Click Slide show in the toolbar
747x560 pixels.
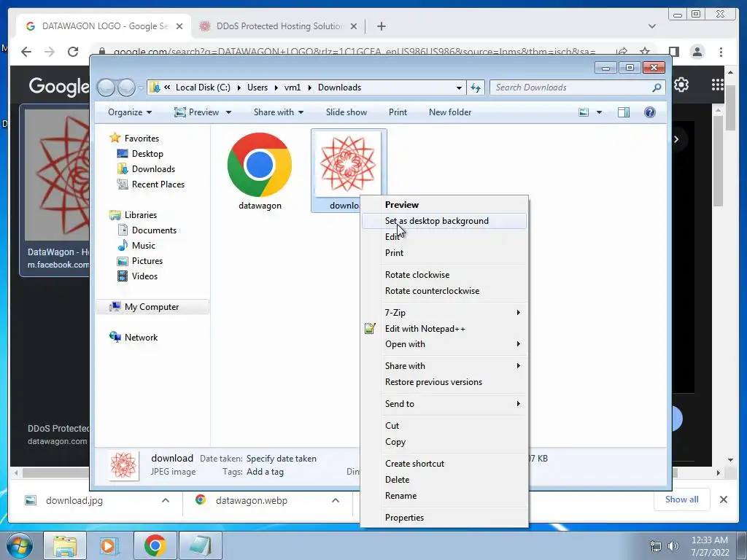tap(347, 112)
